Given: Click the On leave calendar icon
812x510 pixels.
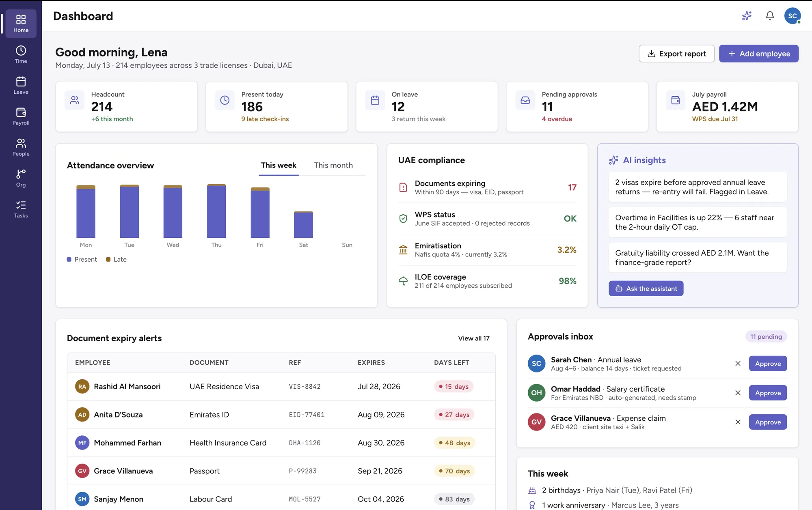Looking at the screenshot, I should pyautogui.click(x=375, y=100).
